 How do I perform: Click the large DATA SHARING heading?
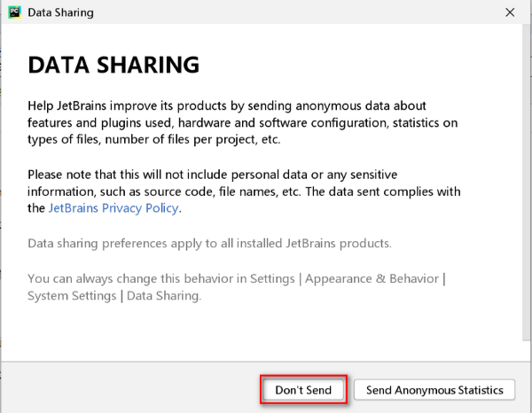coord(114,65)
